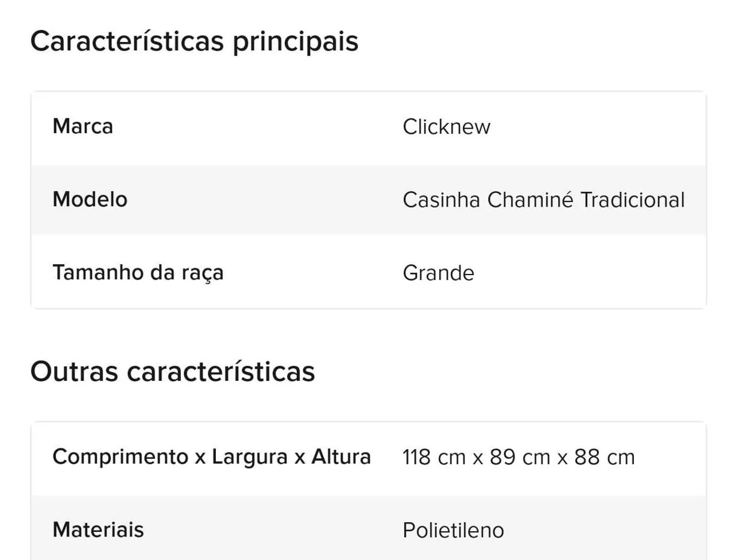Click the "88 cm" height value

tap(604, 458)
